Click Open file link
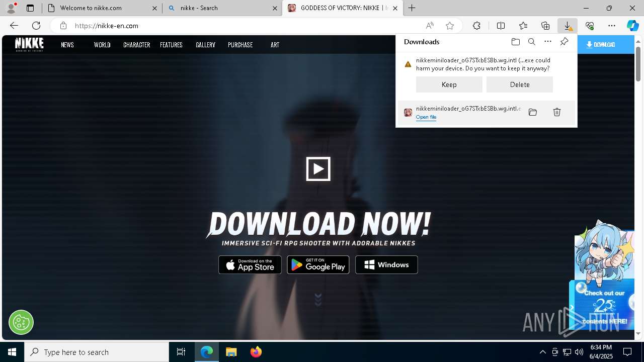This screenshot has width=644, height=362. point(426,117)
